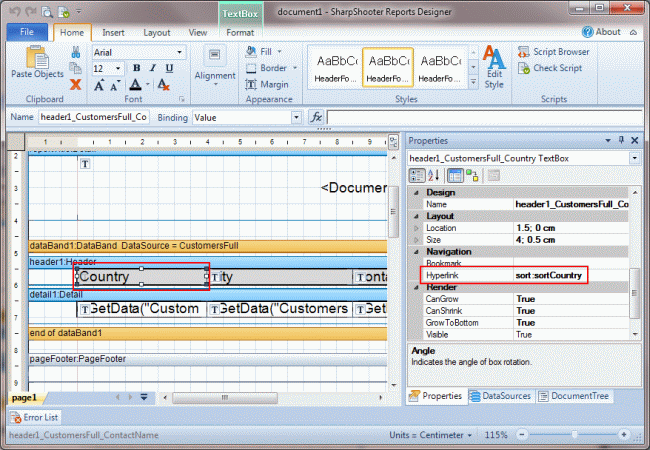Click the Script Browser button

[553, 52]
